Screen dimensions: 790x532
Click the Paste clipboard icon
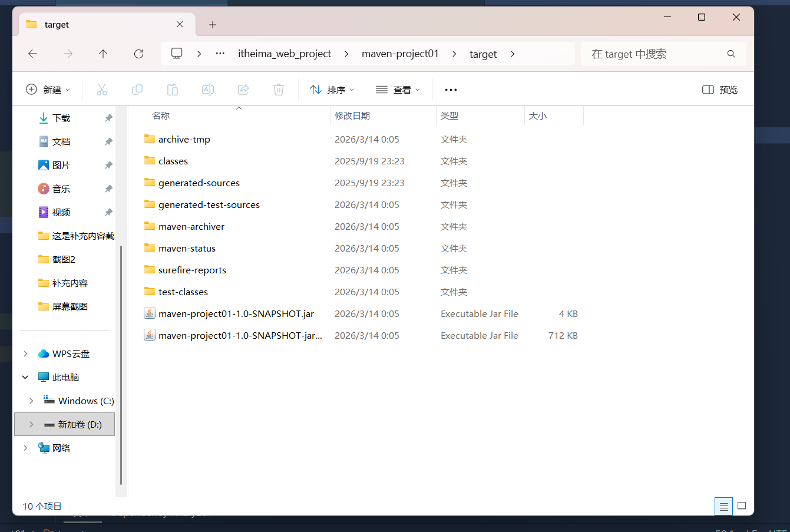point(173,90)
